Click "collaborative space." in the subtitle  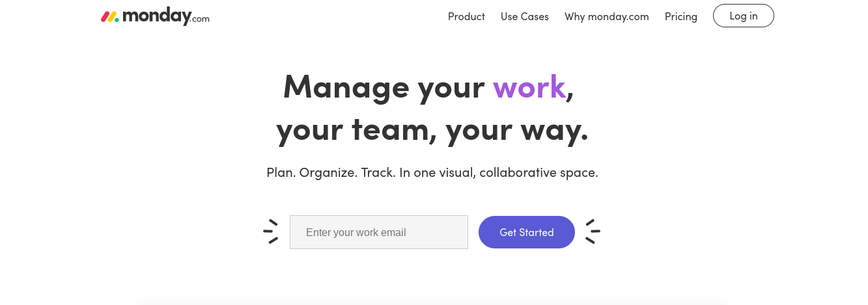[x=539, y=172]
